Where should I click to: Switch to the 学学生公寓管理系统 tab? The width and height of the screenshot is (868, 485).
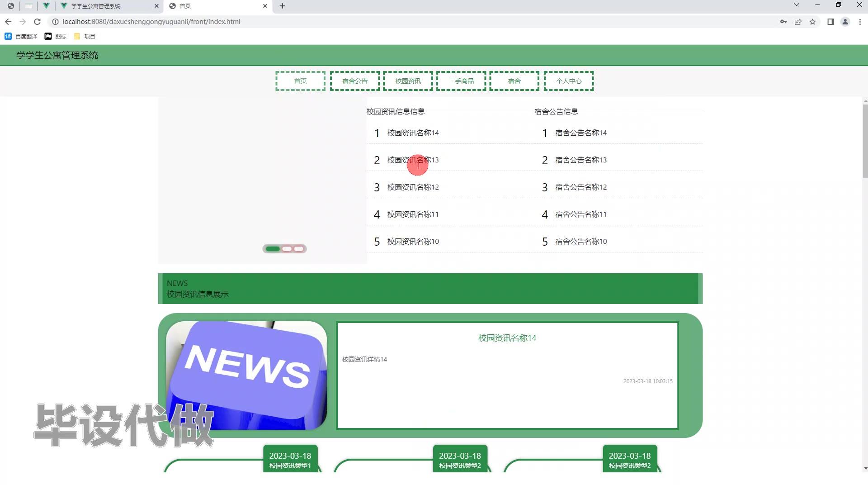[110, 6]
